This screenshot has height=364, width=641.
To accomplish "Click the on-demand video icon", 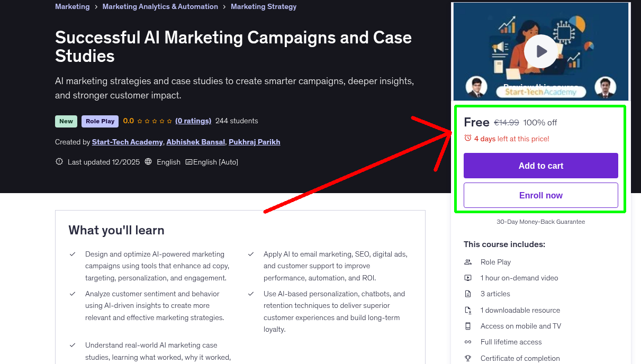I will pyautogui.click(x=468, y=278).
